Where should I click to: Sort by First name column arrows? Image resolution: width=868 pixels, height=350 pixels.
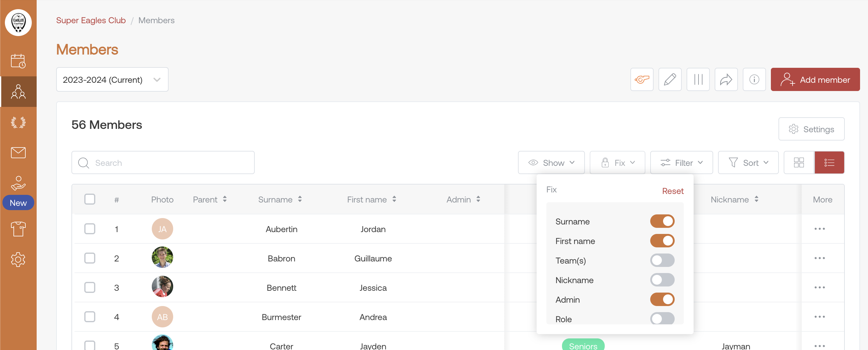tap(394, 199)
